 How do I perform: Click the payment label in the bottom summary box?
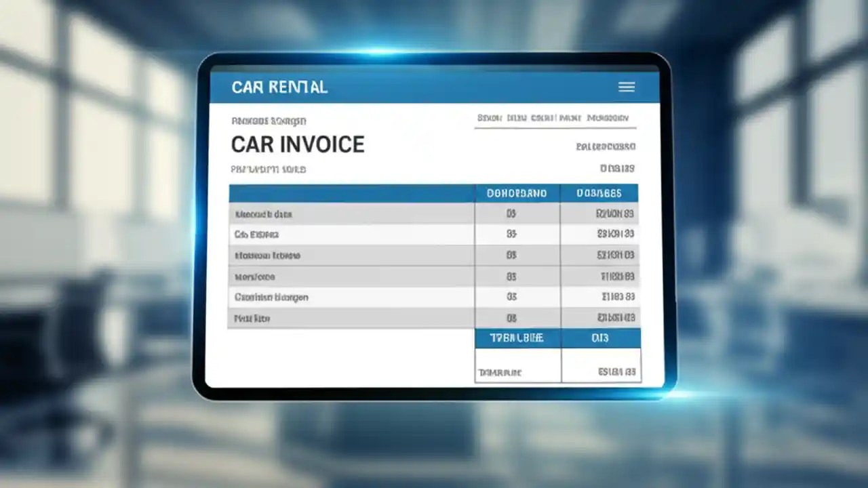[x=500, y=371]
